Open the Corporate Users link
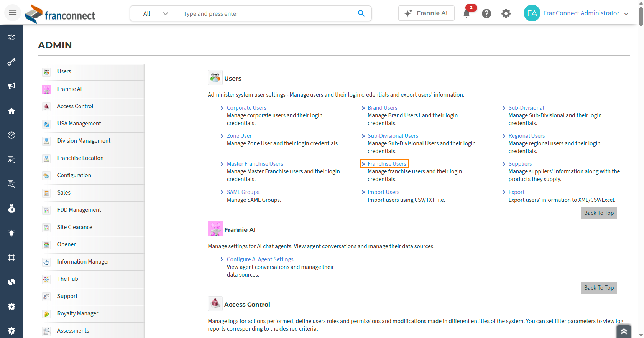This screenshot has width=644, height=338. (246, 108)
